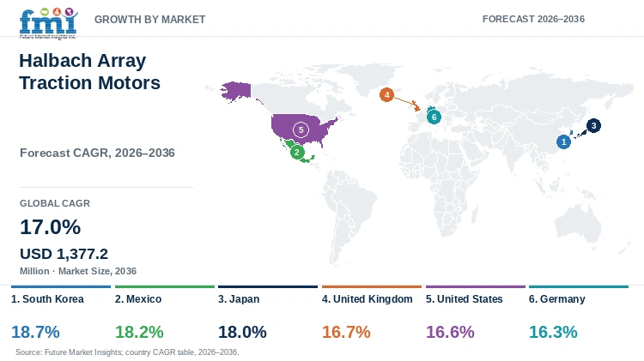Viewport: 644px width, 361px height.
Task: Click the 3. Japan label
Action: pos(239,299)
